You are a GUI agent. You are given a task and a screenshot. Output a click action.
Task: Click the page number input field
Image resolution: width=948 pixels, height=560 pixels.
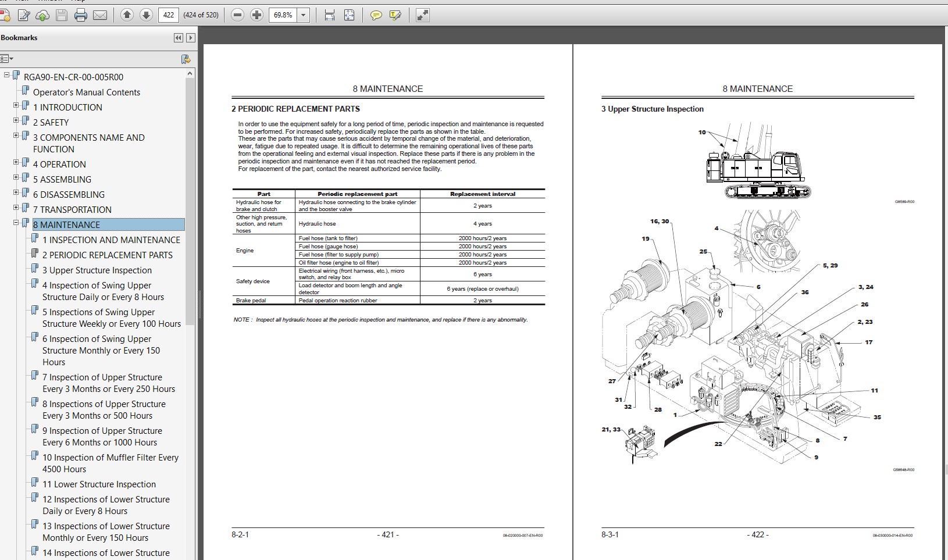(x=168, y=15)
